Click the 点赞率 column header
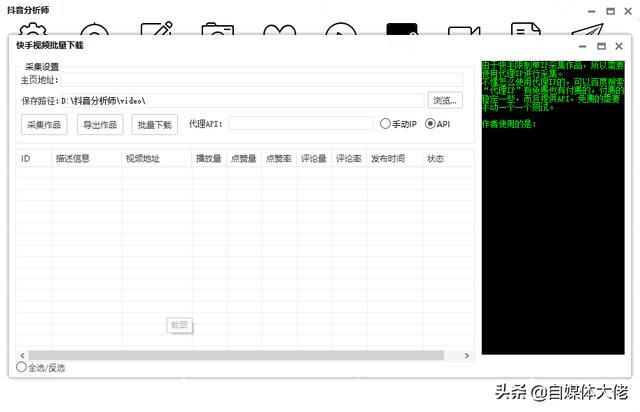The width and height of the screenshot is (640, 412). point(280,158)
